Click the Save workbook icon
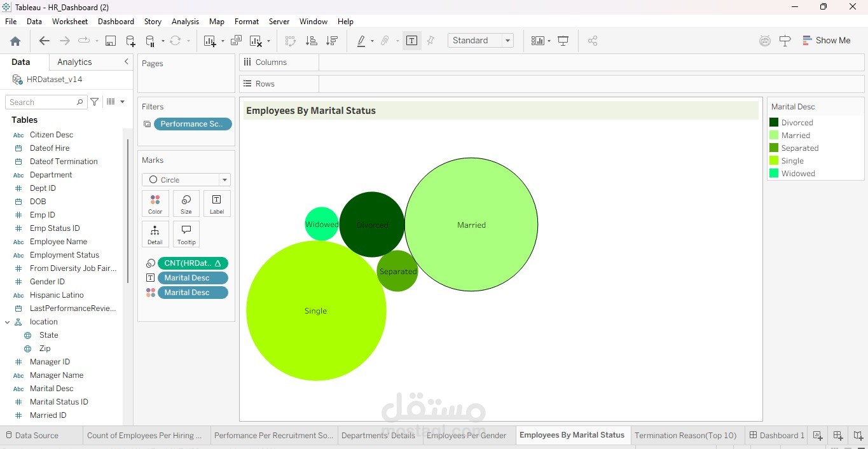Screen dimensions: 868x449 (111, 41)
